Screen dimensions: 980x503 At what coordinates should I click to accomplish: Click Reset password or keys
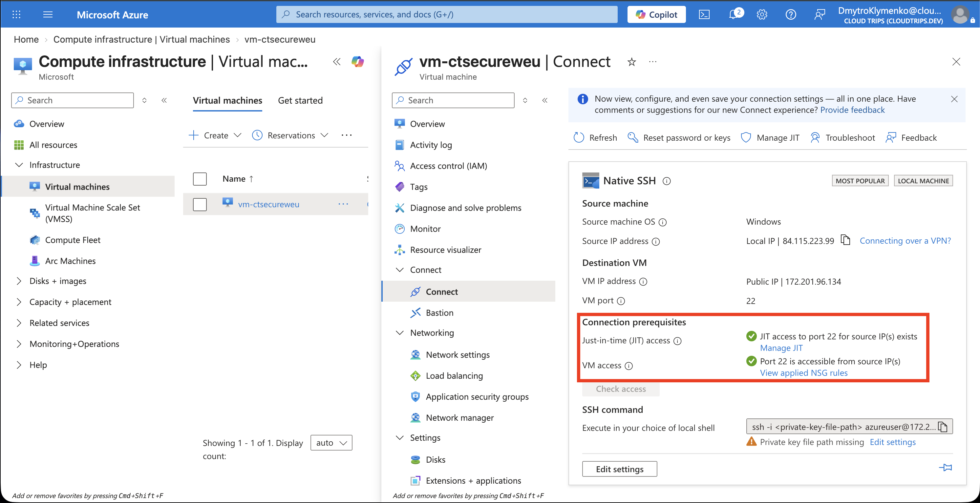click(679, 138)
